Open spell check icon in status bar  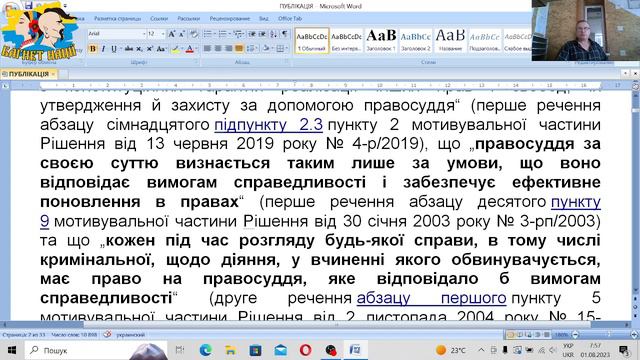point(107,334)
